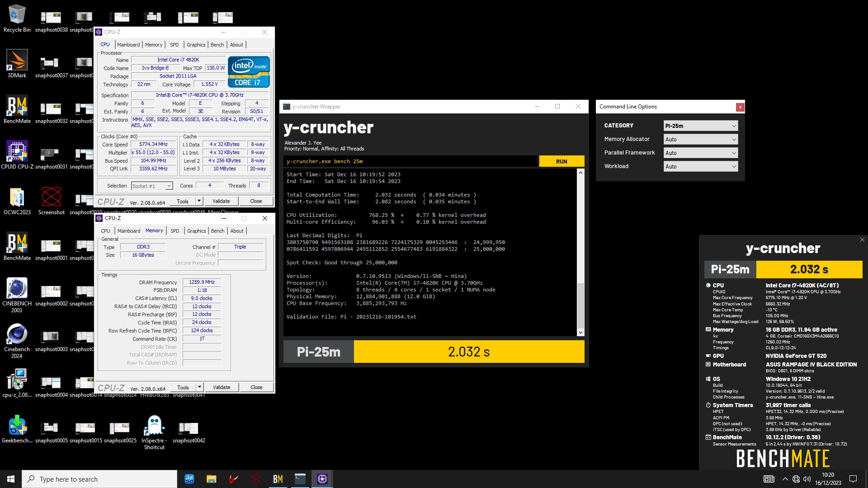
Task: Expand the Memory Allocator dropdown
Action: pyautogui.click(x=701, y=139)
